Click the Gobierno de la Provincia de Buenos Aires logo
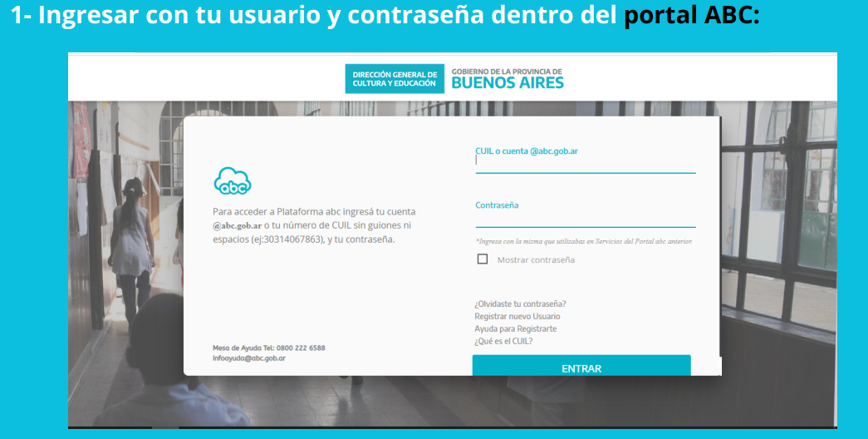Screen dimensions: 868x439 (507, 79)
